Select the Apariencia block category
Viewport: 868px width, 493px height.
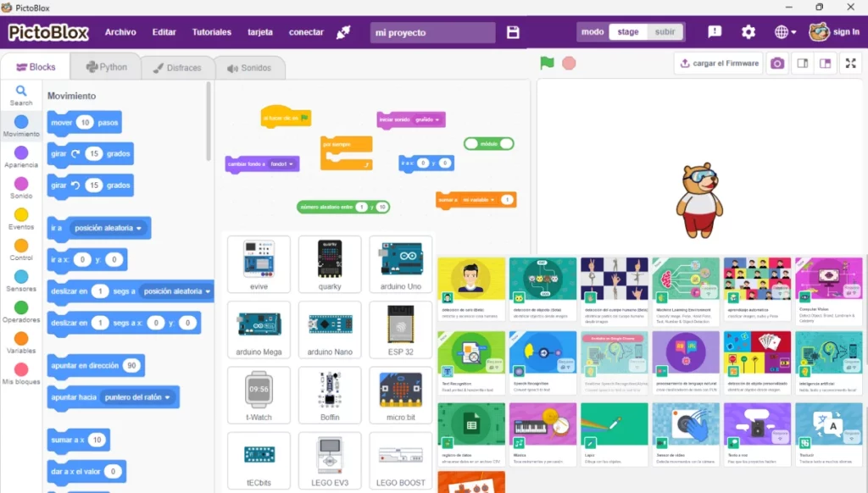21,158
